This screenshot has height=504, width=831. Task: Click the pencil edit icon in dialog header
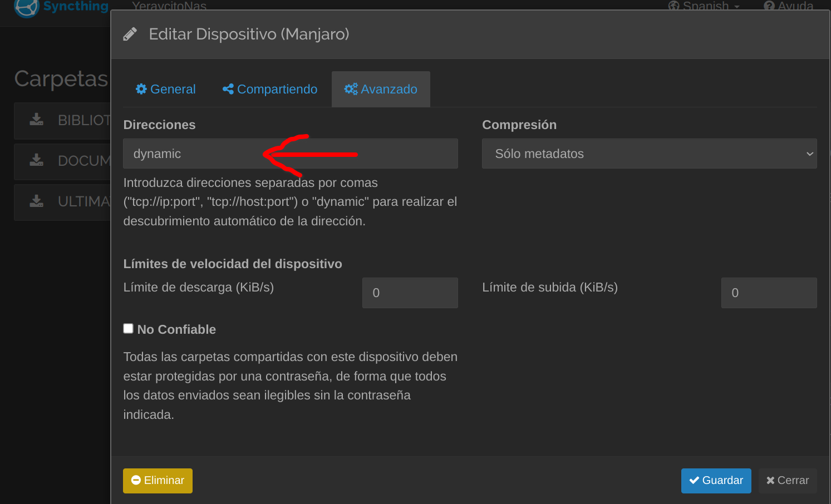click(x=130, y=34)
